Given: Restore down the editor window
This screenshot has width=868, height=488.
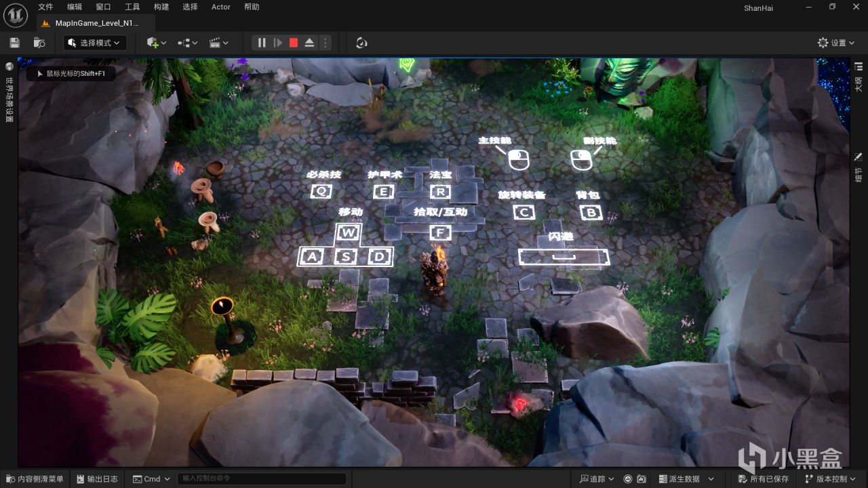Looking at the screenshot, I should click(x=833, y=7).
